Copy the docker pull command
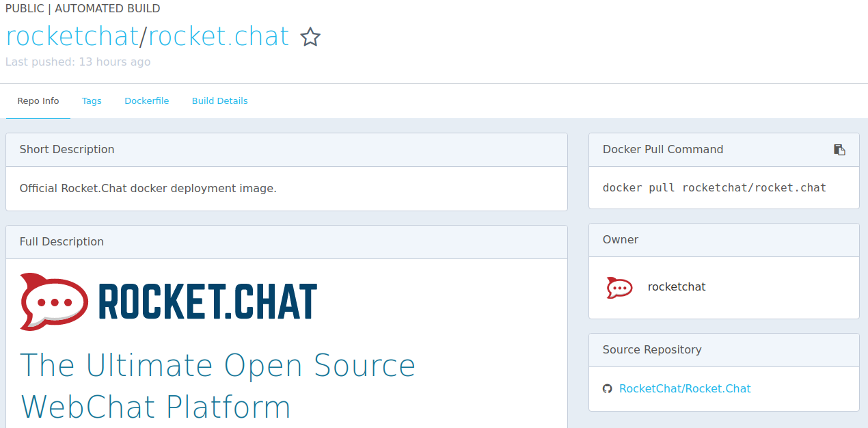 pos(839,150)
